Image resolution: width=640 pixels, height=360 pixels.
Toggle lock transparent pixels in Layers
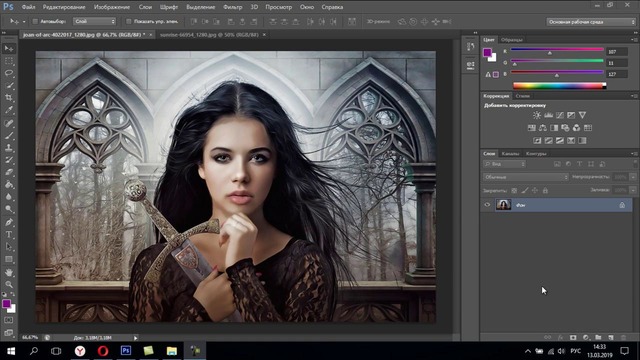click(x=514, y=191)
